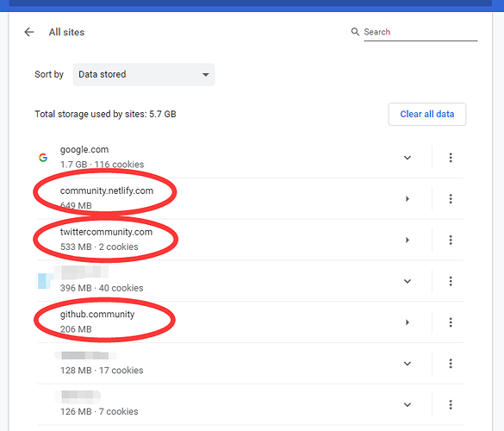Go back using the arrow beside All sites
Image resolution: width=504 pixels, height=431 pixels.
click(29, 32)
